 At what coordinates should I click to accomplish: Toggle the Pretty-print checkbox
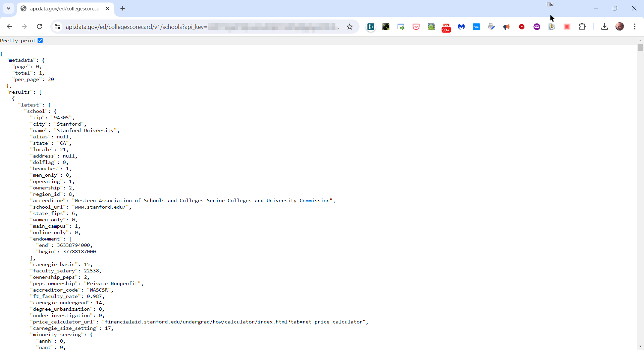pyautogui.click(x=40, y=41)
